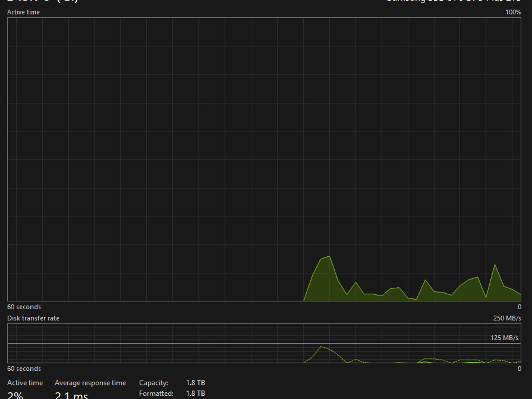This screenshot has width=532, height=399.
Task: Select the 'Capacity:' label
Action: click(x=154, y=383)
